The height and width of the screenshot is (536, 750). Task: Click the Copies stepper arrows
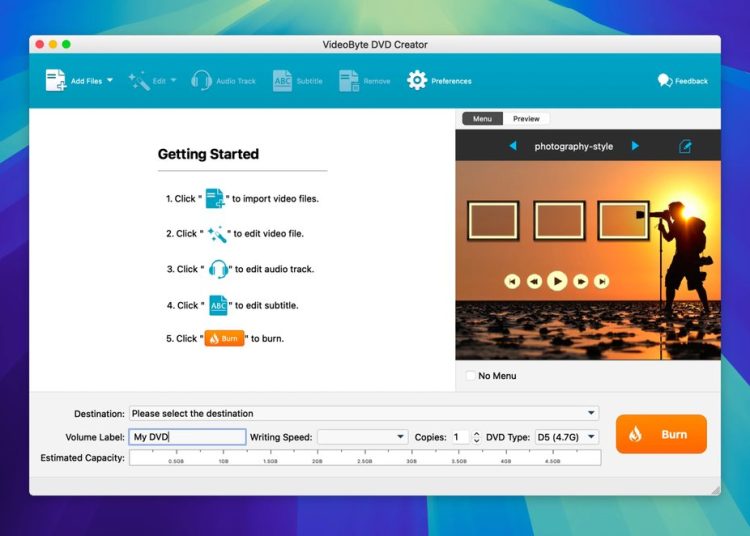point(476,437)
